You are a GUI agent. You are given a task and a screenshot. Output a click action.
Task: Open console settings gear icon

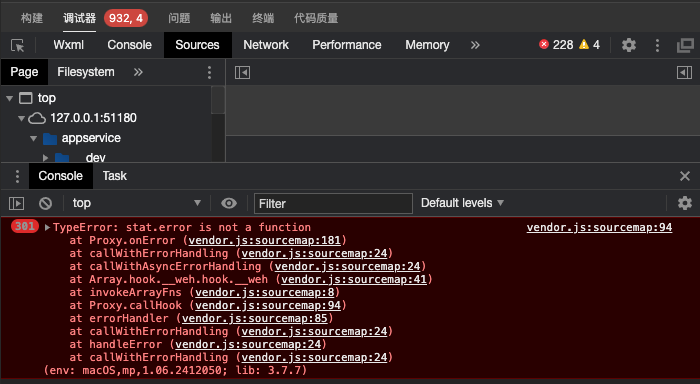pos(685,203)
